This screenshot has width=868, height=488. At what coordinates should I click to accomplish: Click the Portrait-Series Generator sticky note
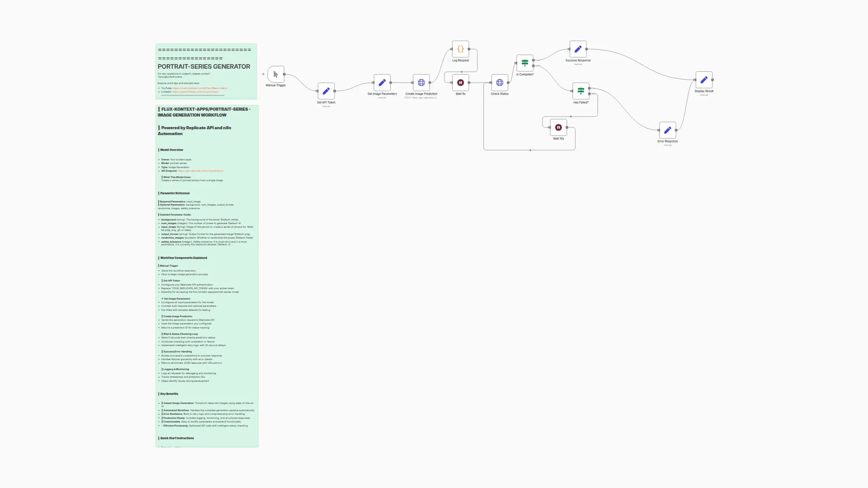click(204, 66)
